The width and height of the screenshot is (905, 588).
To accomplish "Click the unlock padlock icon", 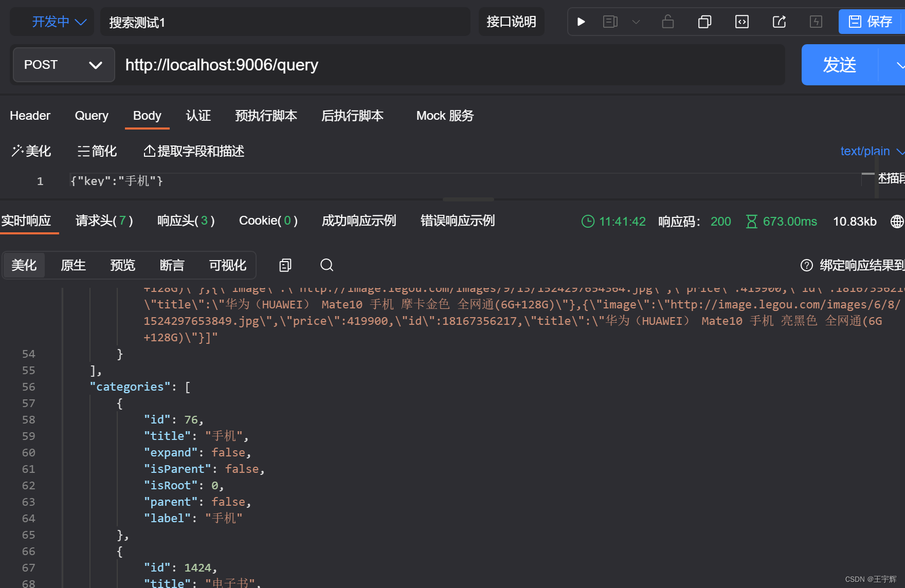I will pos(668,22).
